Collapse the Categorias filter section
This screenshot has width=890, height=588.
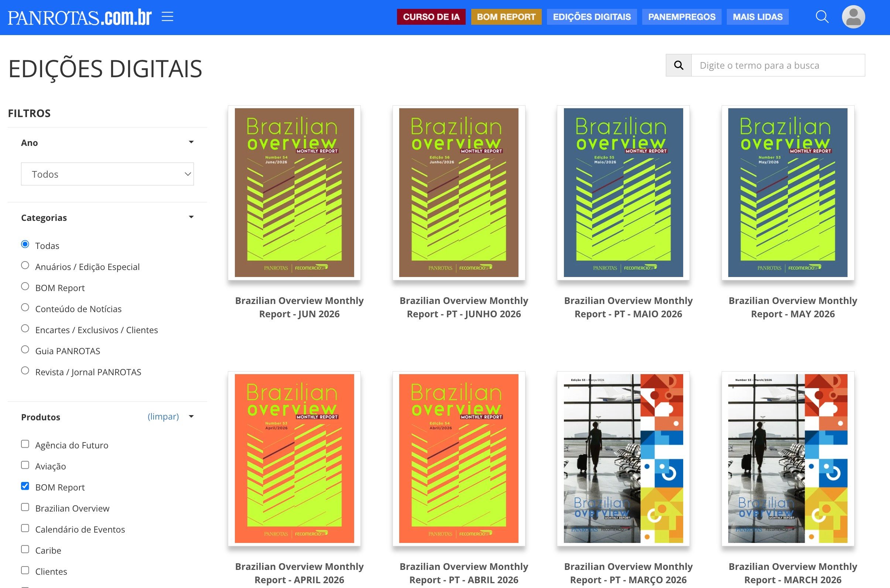191,217
